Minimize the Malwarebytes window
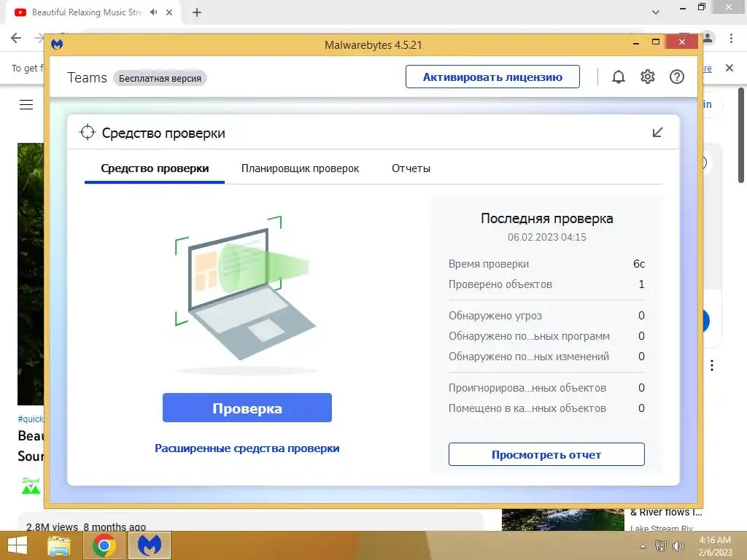 [x=635, y=42]
